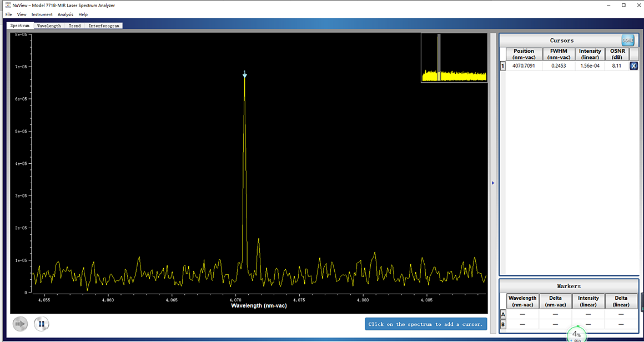Image resolution: width=644 pixels, height=342 pixels.
Task: Collapse the side panel using blue arrow
Action: (493, 183)
